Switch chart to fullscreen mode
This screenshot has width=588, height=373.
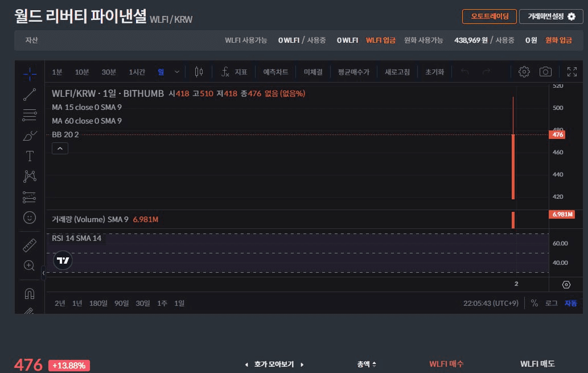[x=572, y=72]
